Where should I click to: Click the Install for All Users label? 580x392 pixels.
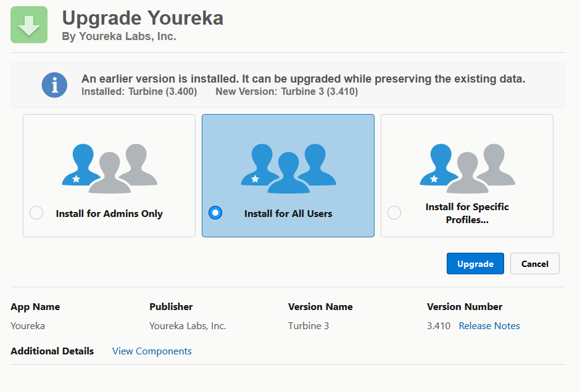pos(288,213)
